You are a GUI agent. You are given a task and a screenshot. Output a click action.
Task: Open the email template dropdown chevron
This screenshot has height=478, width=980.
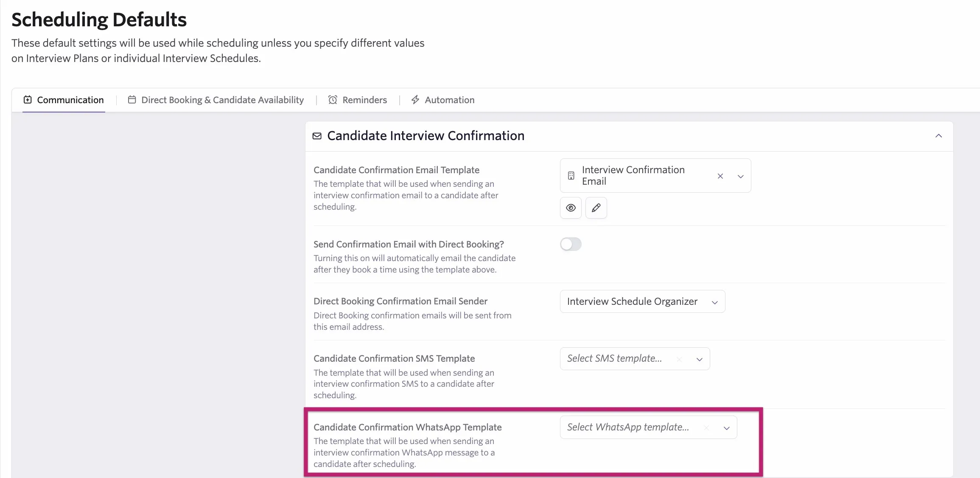pos(740,176)
